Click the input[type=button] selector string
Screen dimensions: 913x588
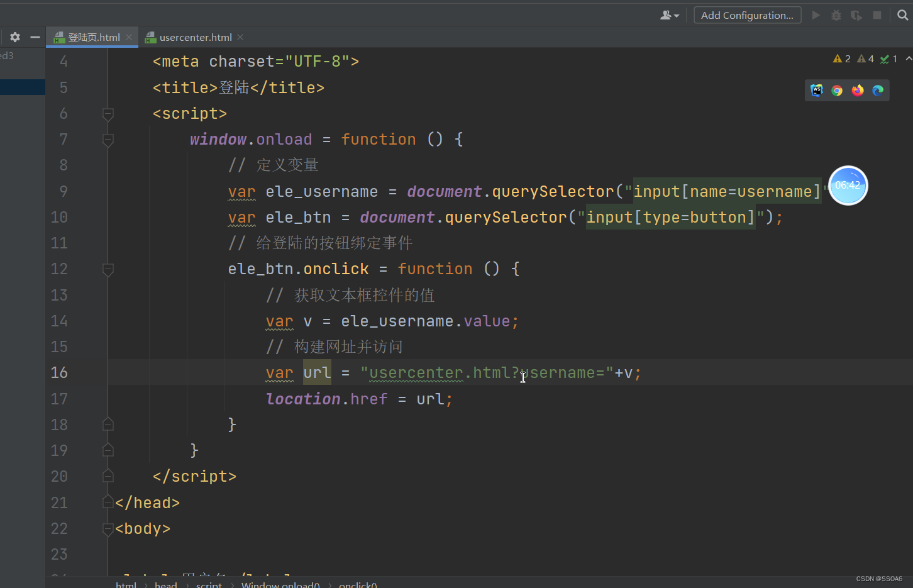pos(671,218)
